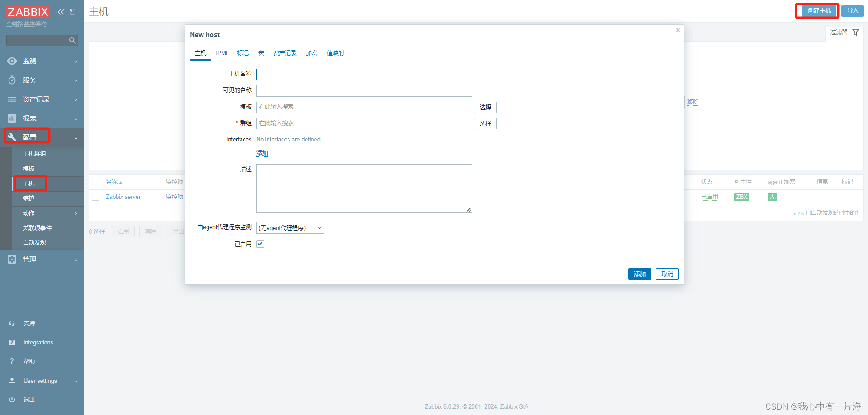Click the 已启用 status link
The height and width of the screenshot is (415, 868).
click(710, 197)
